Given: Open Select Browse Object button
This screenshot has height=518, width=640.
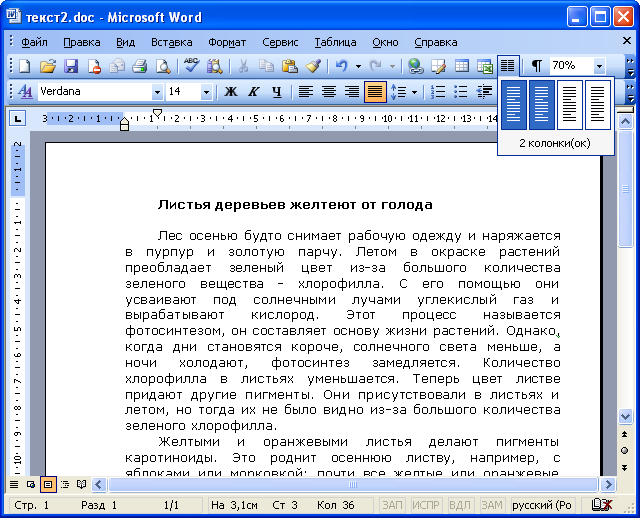Looking at the screenshot, I should [x=624, y=451].
